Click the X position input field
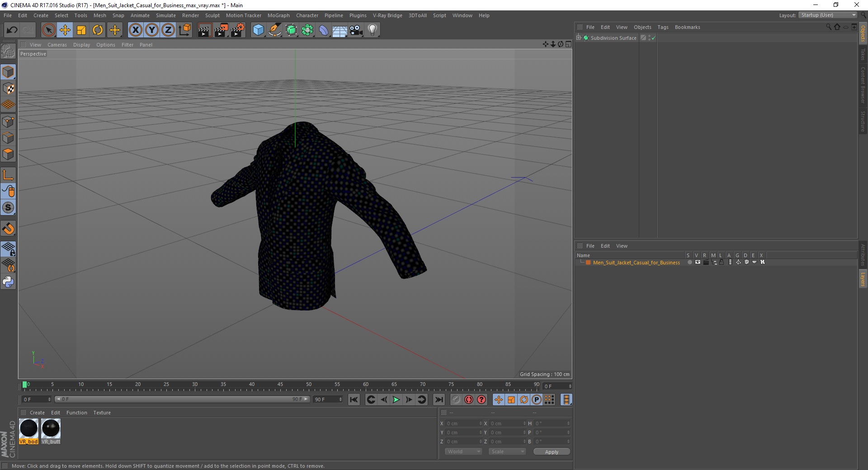The height and width of the screenshot is (470, 868). click(464, 423)
